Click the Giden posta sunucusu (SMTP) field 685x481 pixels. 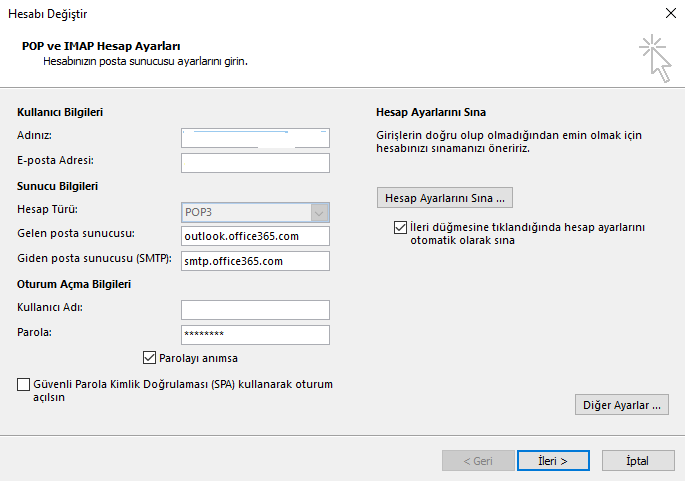tap(255, 261)
